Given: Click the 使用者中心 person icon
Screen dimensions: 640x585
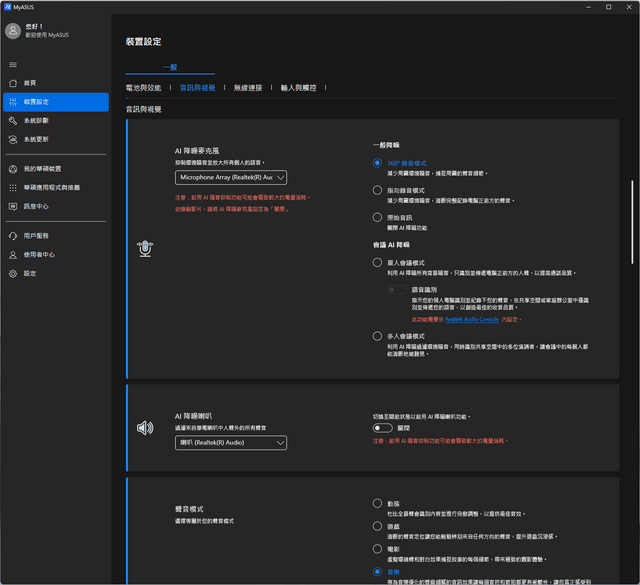Looking at the screenshot, I should [x=13, y=255].
